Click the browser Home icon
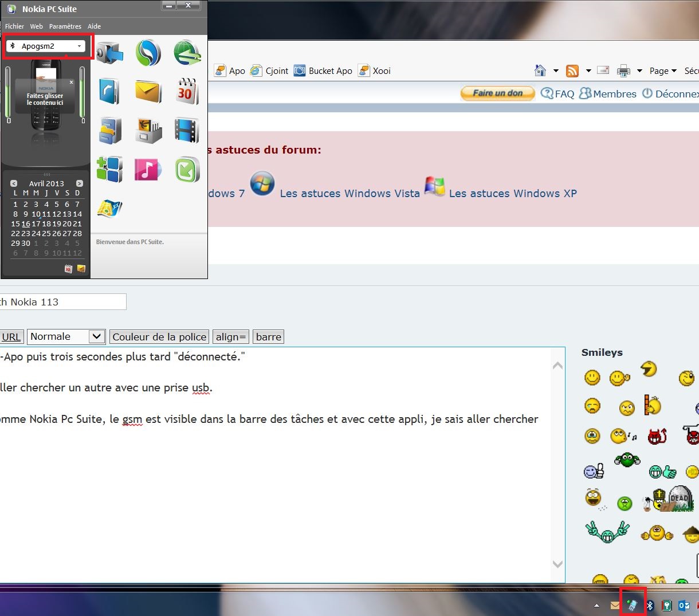 point(540,70)
